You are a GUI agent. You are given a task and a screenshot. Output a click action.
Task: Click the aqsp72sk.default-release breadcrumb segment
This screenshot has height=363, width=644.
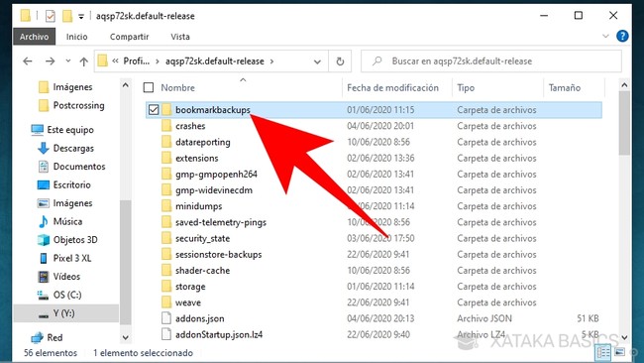point(214,61)
